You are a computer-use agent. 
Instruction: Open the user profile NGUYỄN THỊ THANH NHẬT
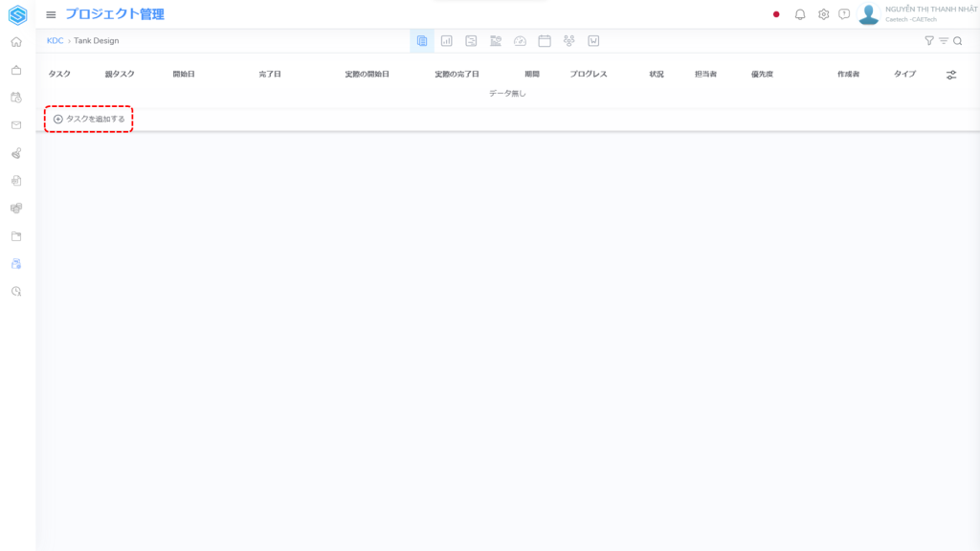tap(917, 14)
